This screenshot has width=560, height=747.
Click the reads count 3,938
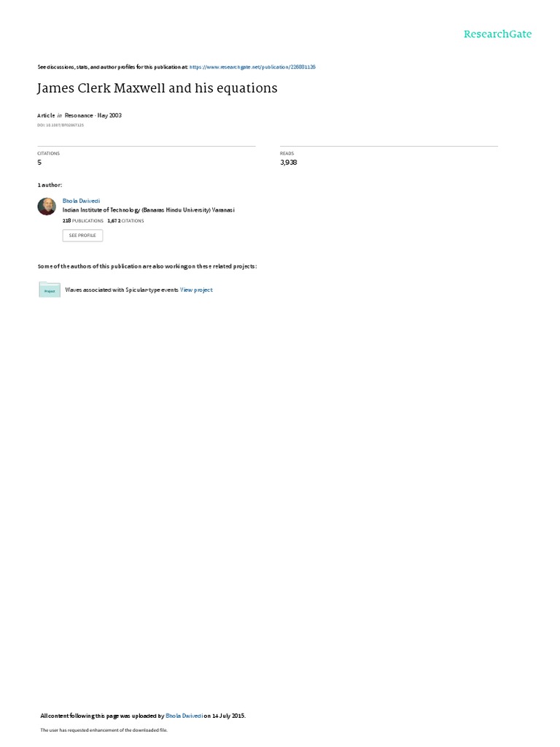(x=289, y=163)
